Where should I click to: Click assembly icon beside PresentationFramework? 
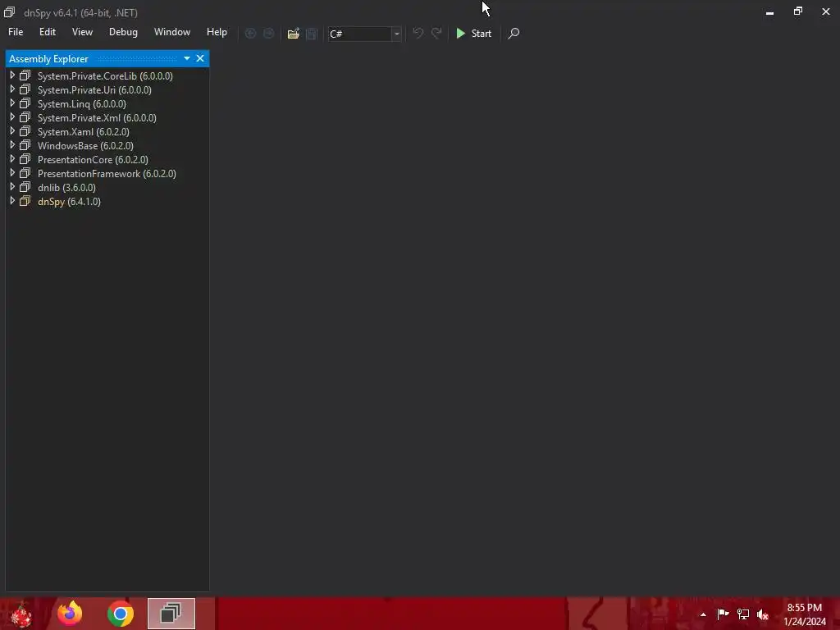[25, 173]
